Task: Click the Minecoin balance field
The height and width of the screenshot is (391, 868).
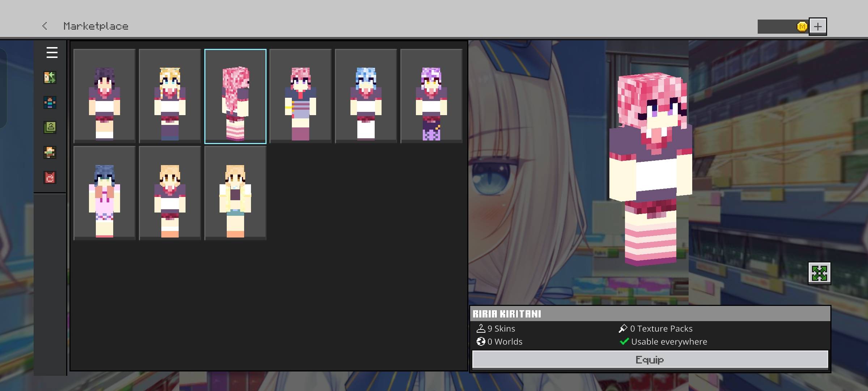Action: coord(783,26)
